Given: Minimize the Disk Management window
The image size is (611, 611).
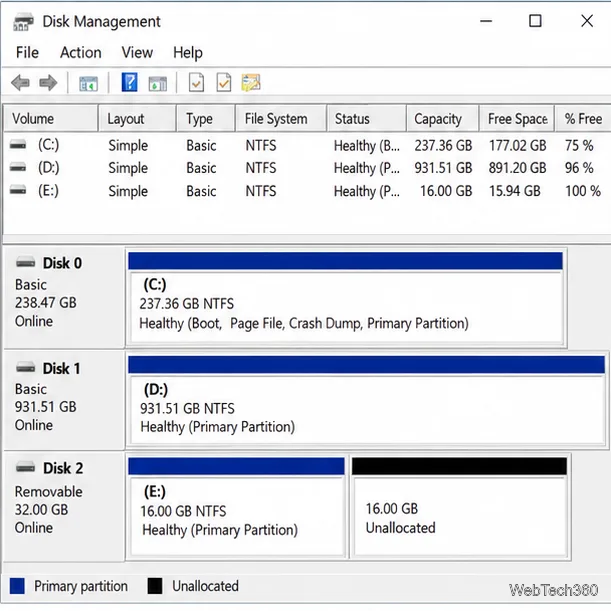Looking at the screenshot, I should coord(486,21).
